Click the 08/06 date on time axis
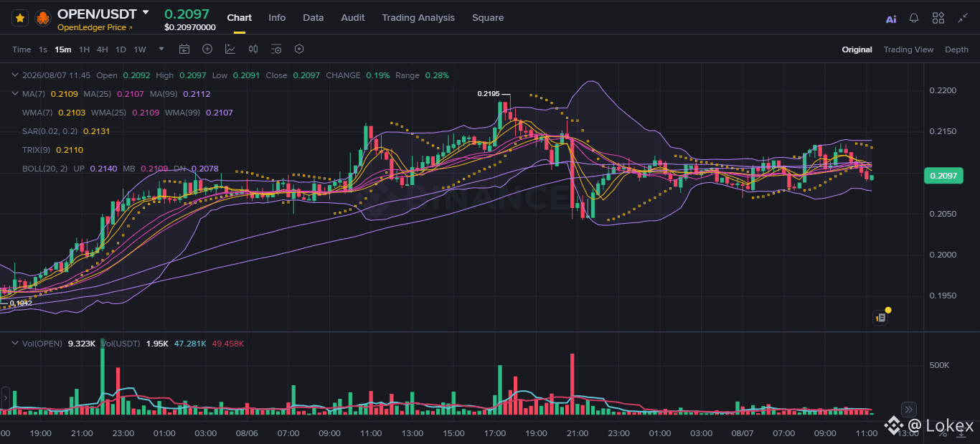Screen dimensions: 980x444 point(247,433)
